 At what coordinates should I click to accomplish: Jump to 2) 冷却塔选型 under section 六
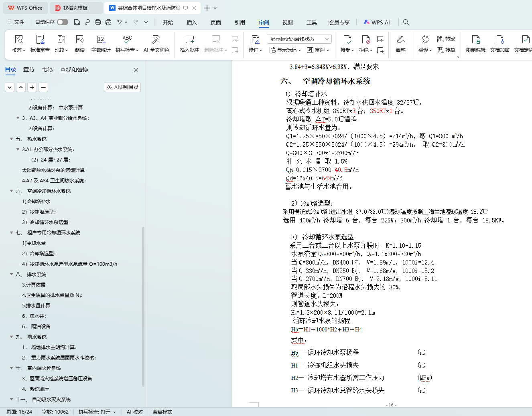click(39, 212)
